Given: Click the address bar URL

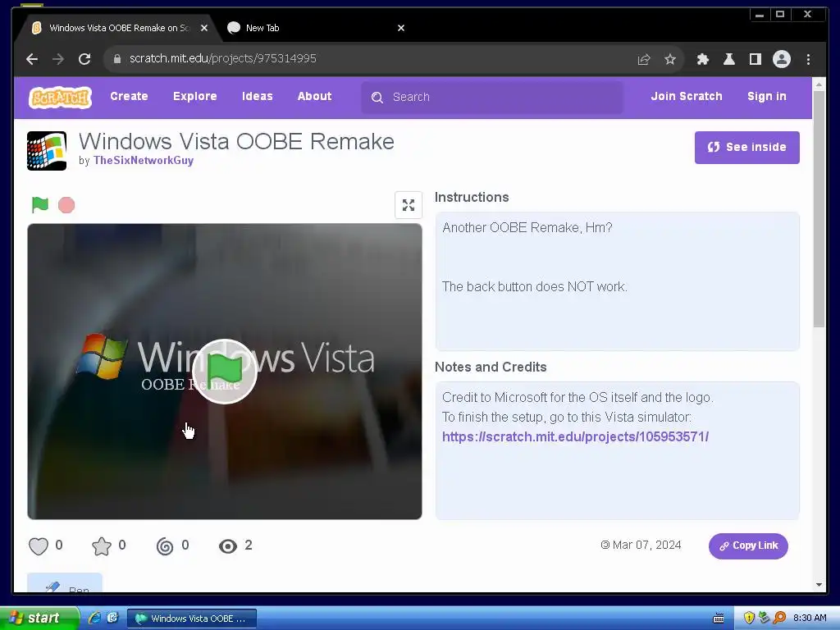Looking at the screenshot, I should [x=223, y=58].
